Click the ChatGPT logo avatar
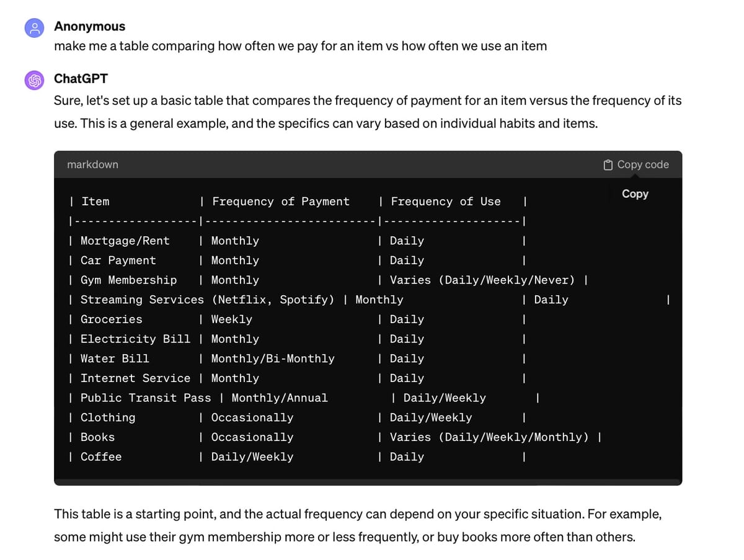The width and height of the screenshot is (744, 560). 34,80
